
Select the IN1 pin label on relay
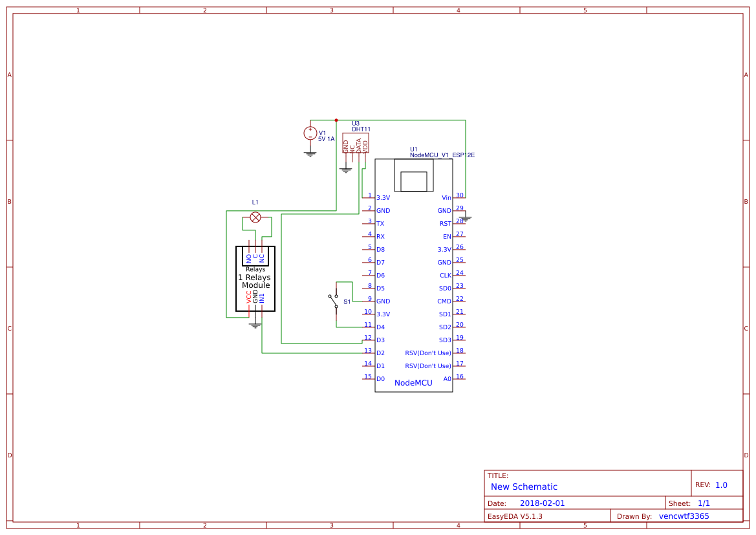(262, 298)
